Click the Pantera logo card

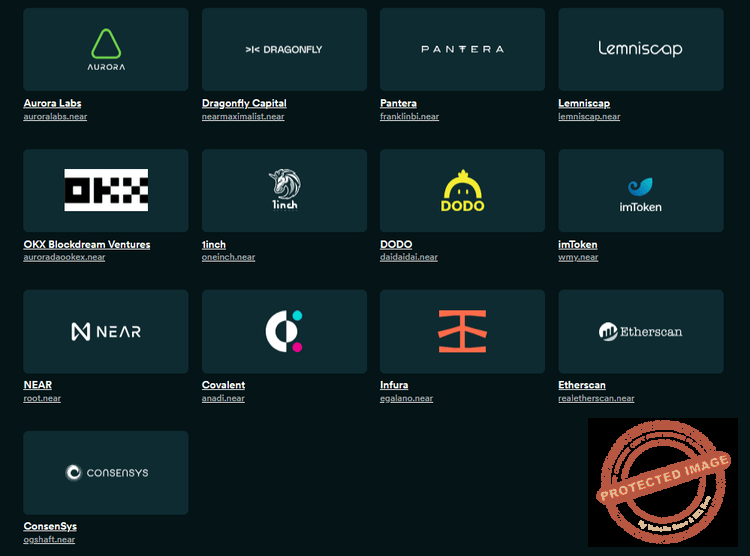coord(462,49)
